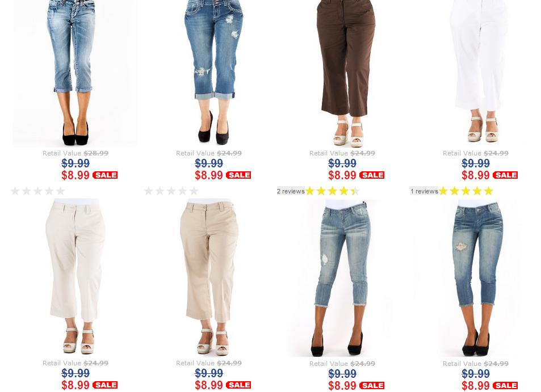Open the cream cropped pants photo
The height and width of the screenshot is (392, 541).
click(75, 277)
